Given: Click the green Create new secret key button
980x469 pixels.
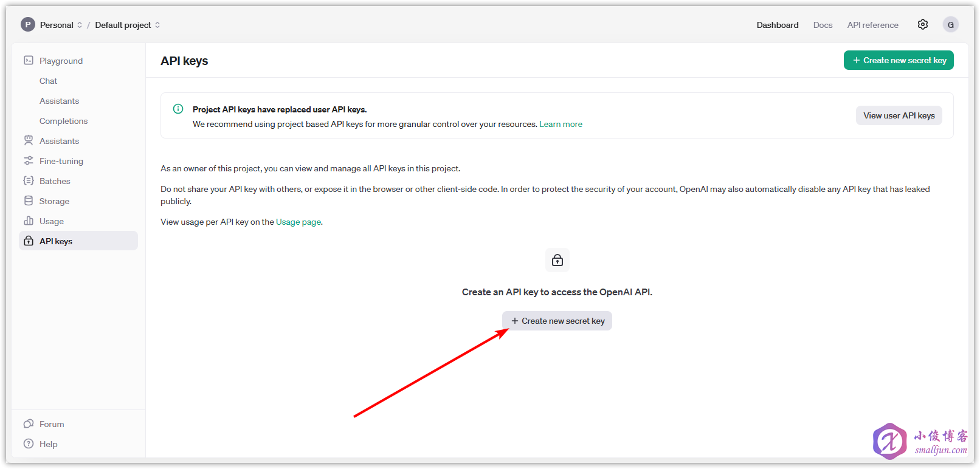Looking at the screenshot, I should [899, 60].
